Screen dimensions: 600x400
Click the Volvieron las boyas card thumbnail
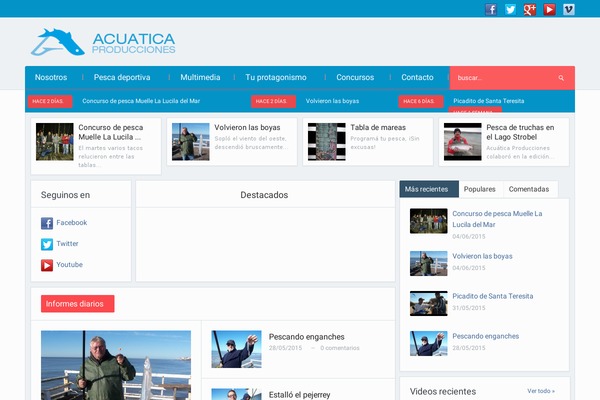click(x=191, y=142)
